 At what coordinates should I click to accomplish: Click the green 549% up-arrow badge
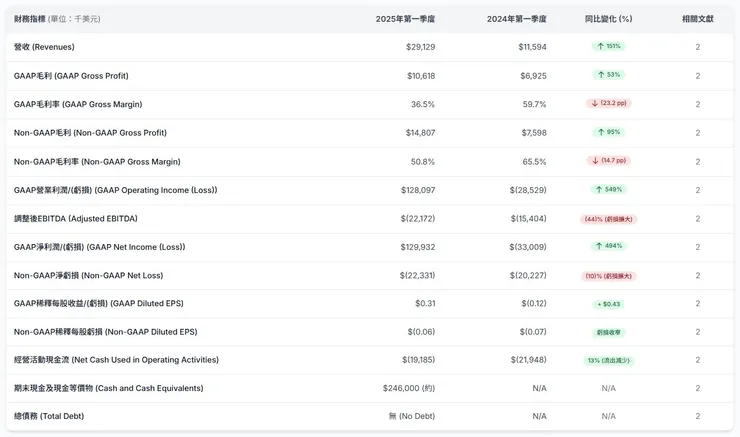(608, 189)
